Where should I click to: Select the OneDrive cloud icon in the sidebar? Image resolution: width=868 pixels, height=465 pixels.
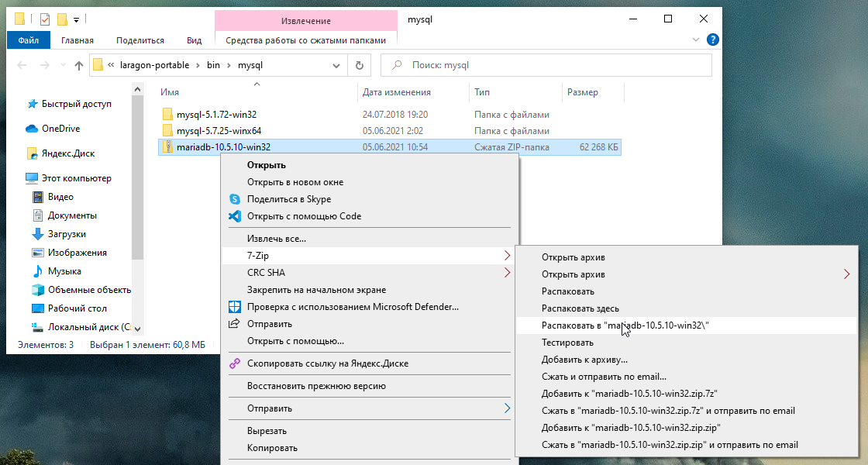pyautogui.click(x=32, y=129)
